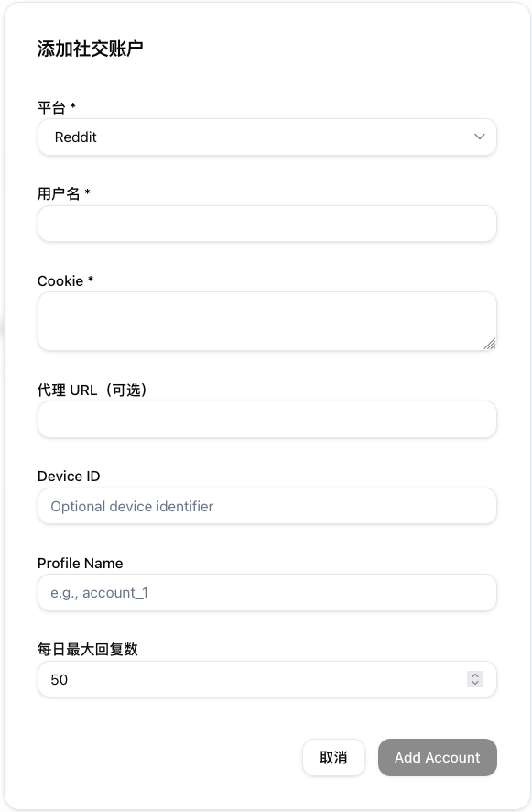Click the chevron arrow on the Reddit selector
The height and width of the screenshot is (812, 532).
click(479, 137)
